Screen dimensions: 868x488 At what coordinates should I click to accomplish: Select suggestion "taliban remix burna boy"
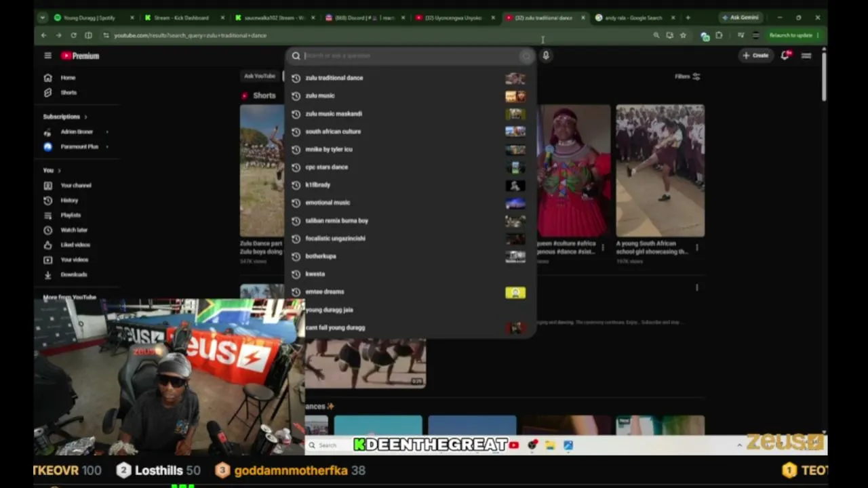coord(411,220)
